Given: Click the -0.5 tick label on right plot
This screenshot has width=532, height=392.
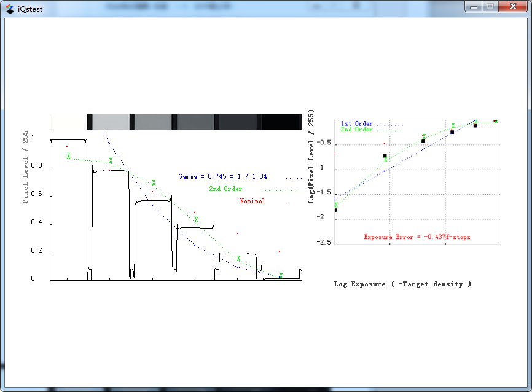Looking at the screenshot, I should 324,143.
